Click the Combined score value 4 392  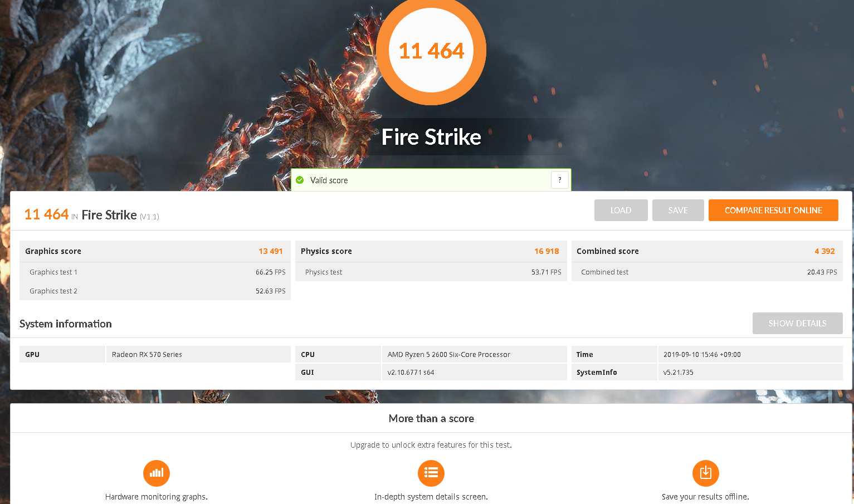[x=824, y=251]
